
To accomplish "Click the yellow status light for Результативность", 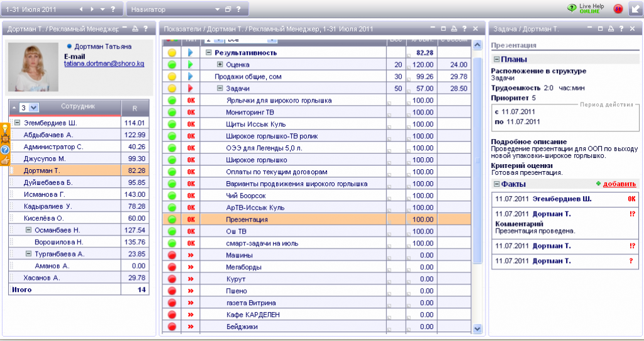I will pos(172,53).
